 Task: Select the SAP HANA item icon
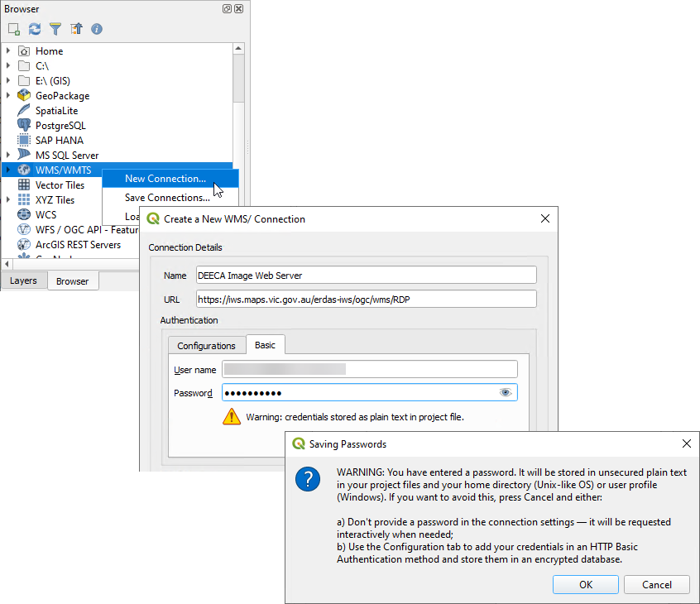pos(24,141)
